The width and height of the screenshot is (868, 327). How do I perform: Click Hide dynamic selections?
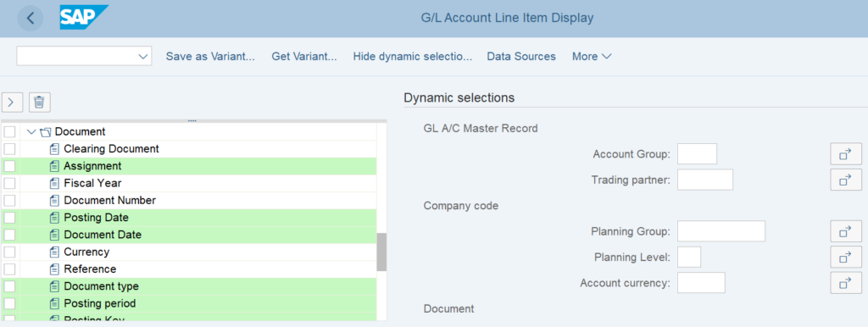click(413, 57)
